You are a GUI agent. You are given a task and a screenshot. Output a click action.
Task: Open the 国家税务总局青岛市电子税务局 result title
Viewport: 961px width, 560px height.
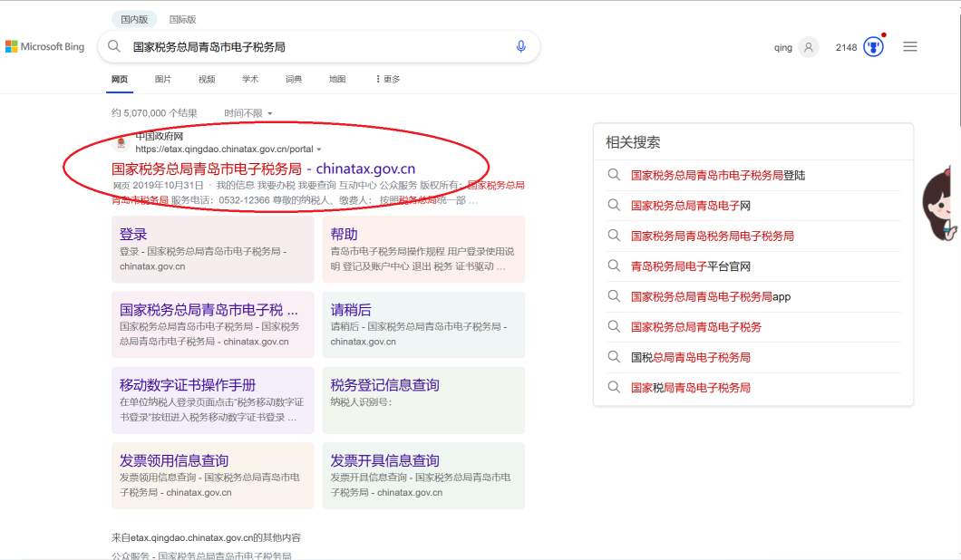point(263,169)
